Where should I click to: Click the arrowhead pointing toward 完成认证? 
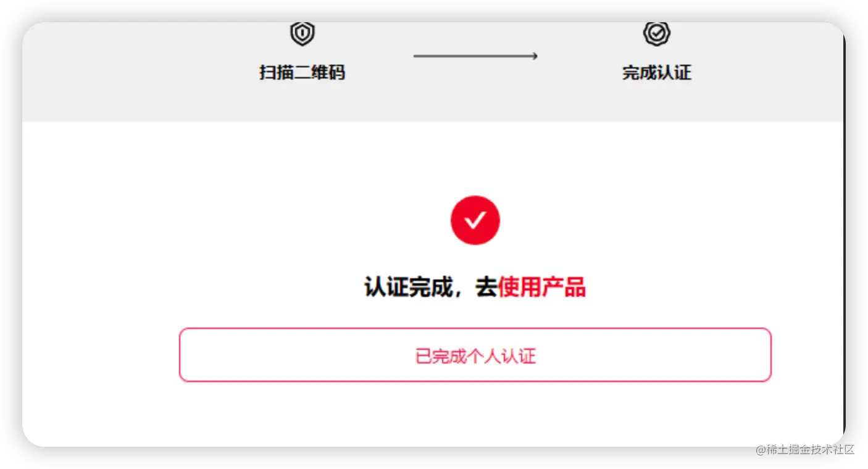[535, 56]
